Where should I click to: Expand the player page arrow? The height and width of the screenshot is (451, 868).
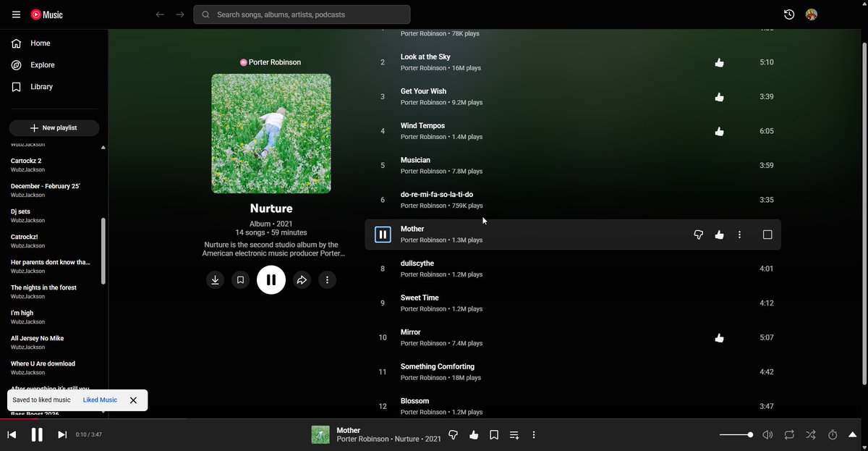[853, 434]
